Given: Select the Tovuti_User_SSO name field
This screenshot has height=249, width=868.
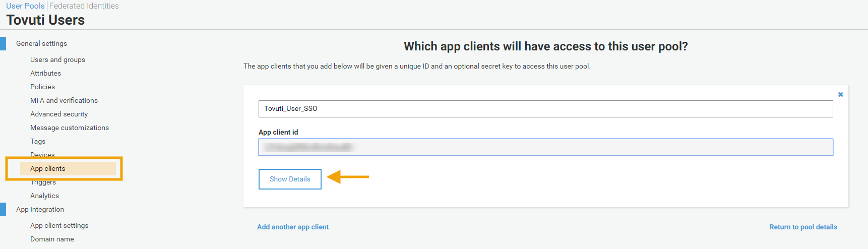Looking at the screenshot, I should point(545,109).
